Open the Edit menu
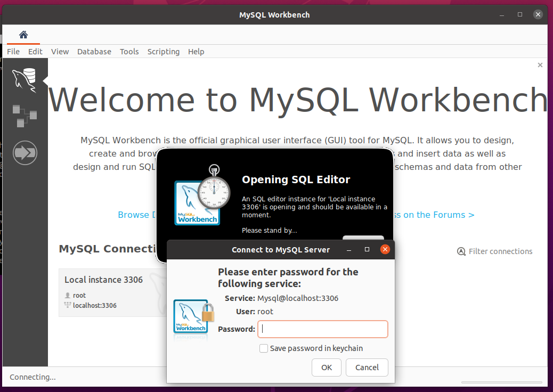 click(x=35, y=52)
